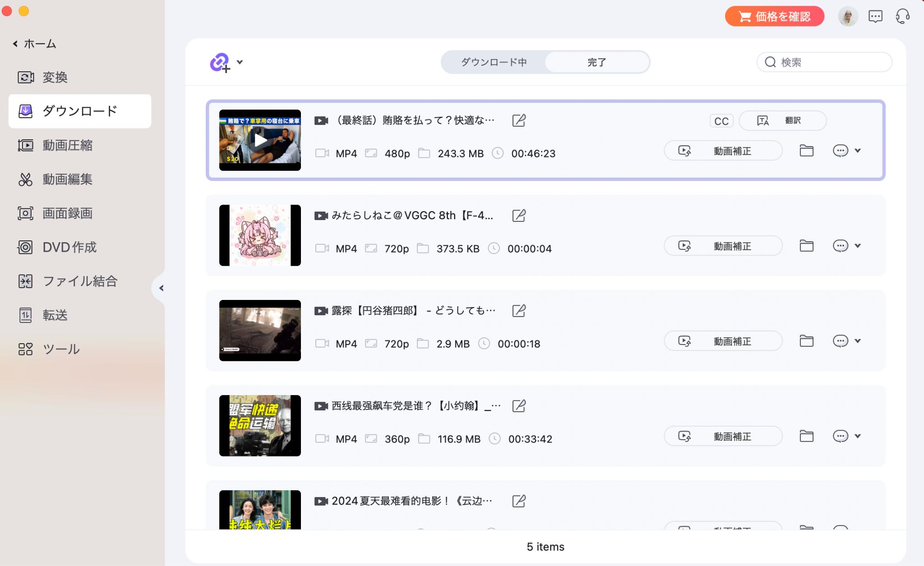The width and height of the screenshot is (924, 566).
Task: Focus the 検索 search field
Action: 824,62
